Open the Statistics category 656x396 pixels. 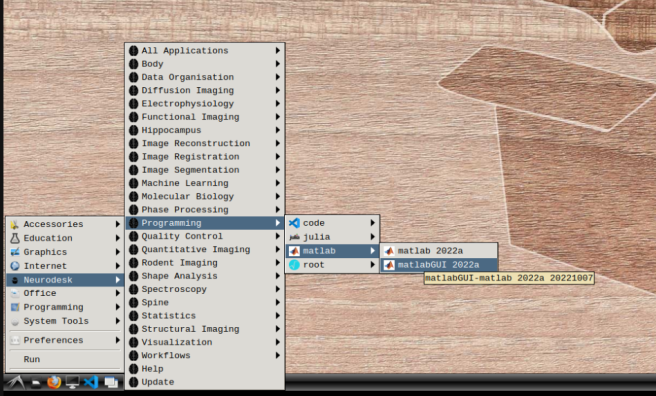click(x=205, y=316)
